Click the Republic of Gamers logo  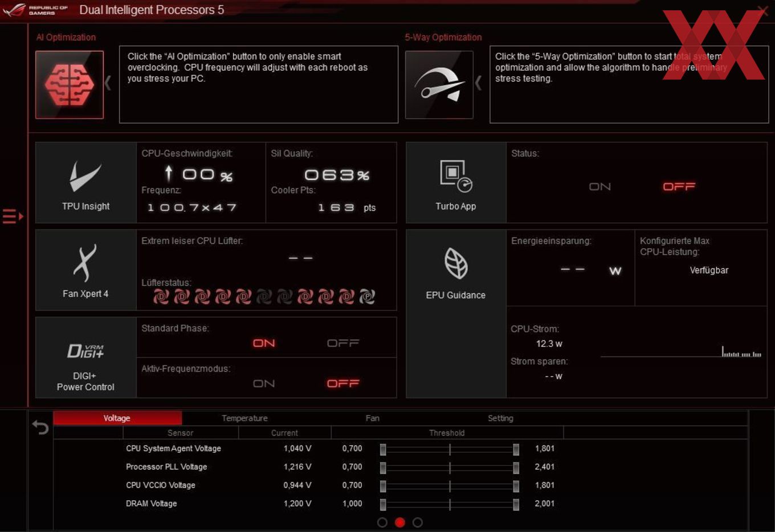point(35,10)
